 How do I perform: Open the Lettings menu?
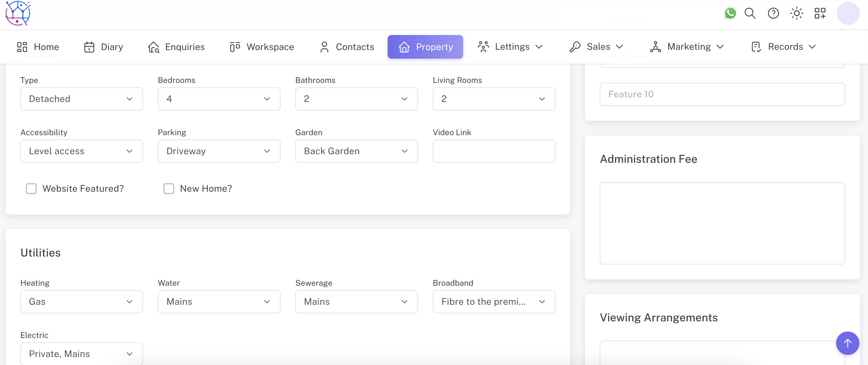click(x=510, y=47)
